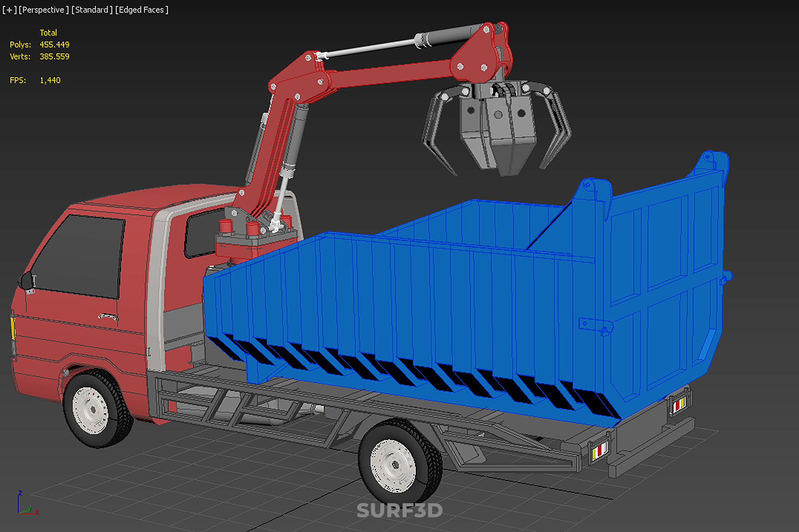Open the [+] viewport general menu

tap(9, 10)
